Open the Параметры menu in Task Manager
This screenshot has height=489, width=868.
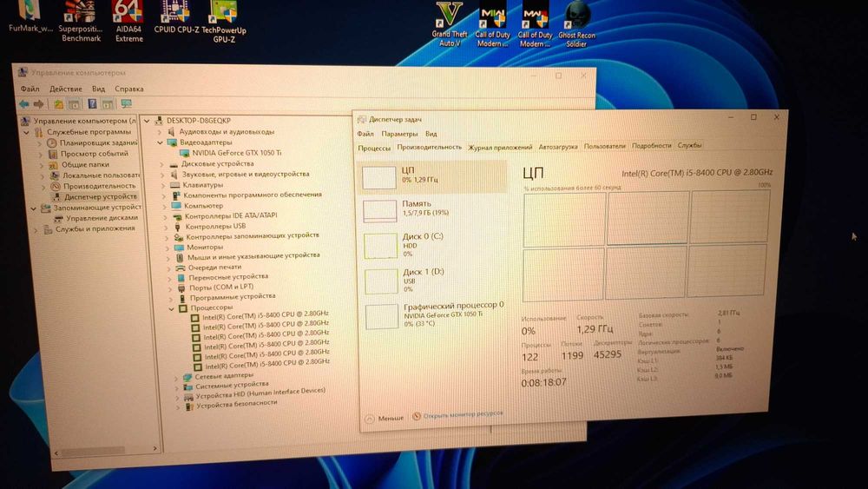pyautogui.click(x=399, y=134)
